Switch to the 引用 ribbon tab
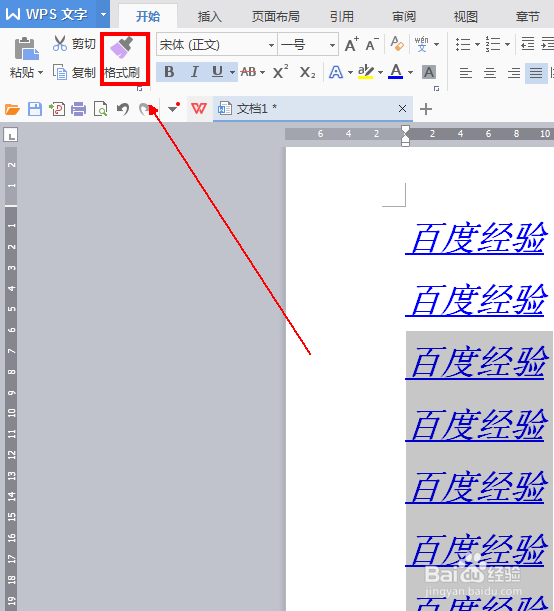The height and width of the screenshot is (611, 554). tap(342, 16)
